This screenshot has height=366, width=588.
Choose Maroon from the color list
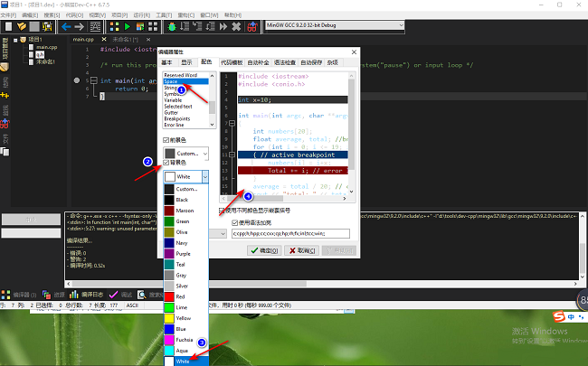185,210
